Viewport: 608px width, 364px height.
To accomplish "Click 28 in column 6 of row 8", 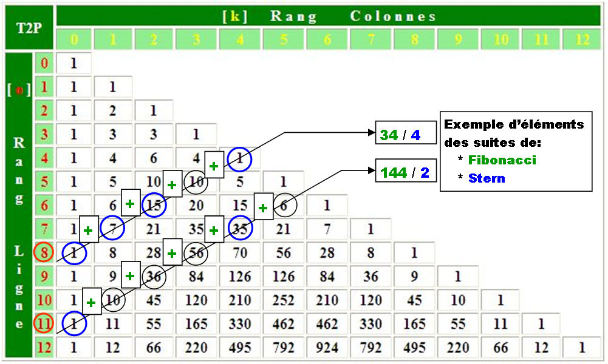I will click(327, 252).
